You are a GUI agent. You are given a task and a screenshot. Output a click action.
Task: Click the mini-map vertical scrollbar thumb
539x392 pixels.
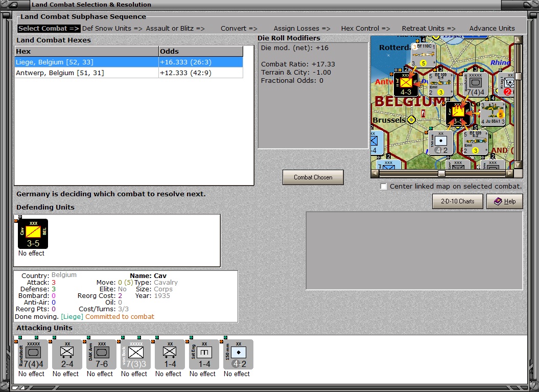coord(518,76)
